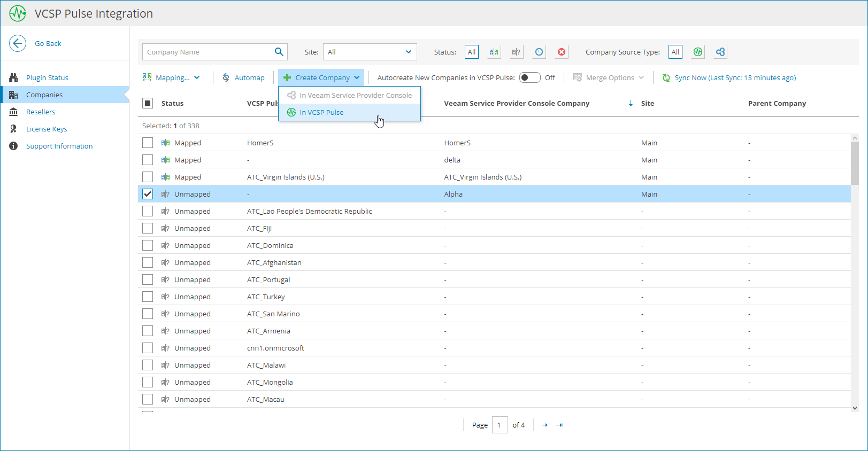This screenshot has height=451, width=868.
Task: Filter source type by Service Provider Console icon
Action: pyautogui.click(x=720, y=52)
